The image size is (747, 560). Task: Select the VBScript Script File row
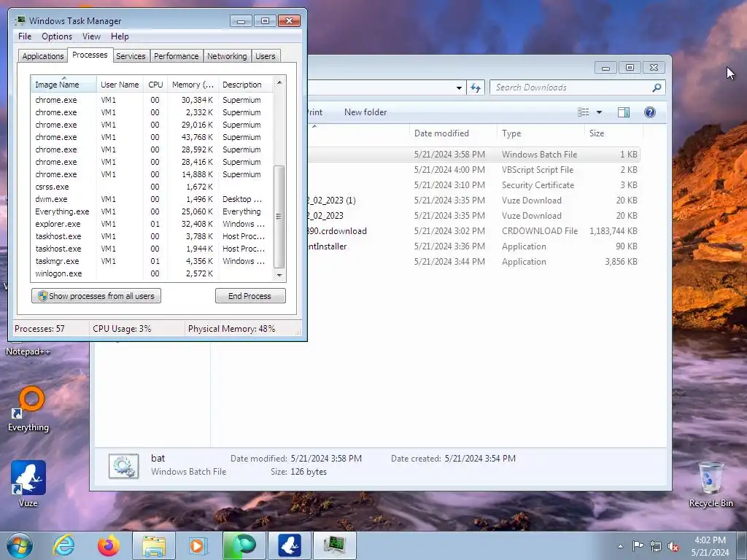pos(473,169)
